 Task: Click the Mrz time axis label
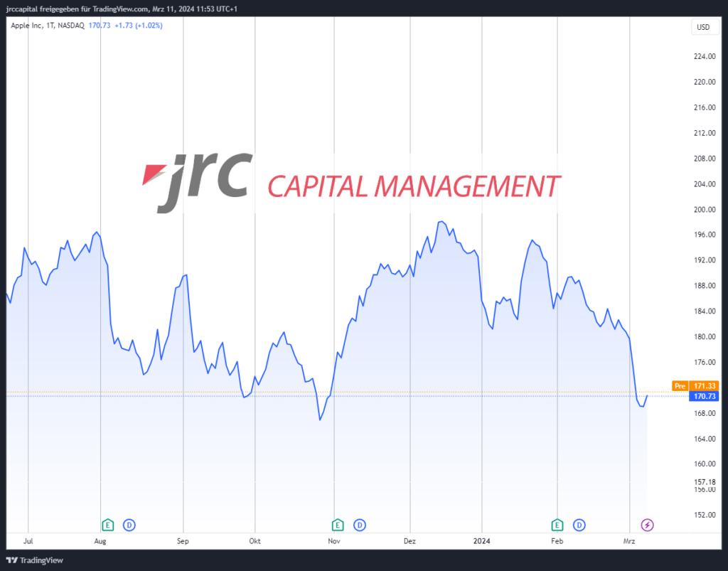629,541
